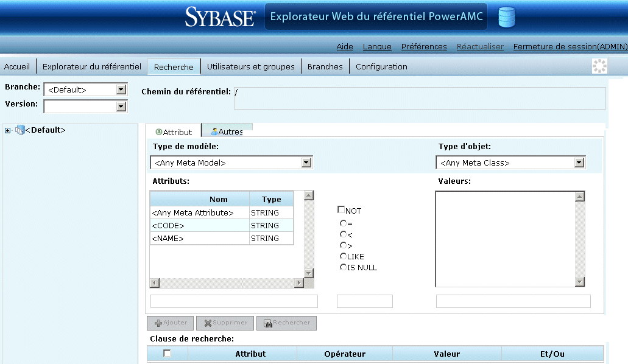Click the field below the Attributs list

pos(234,301)
